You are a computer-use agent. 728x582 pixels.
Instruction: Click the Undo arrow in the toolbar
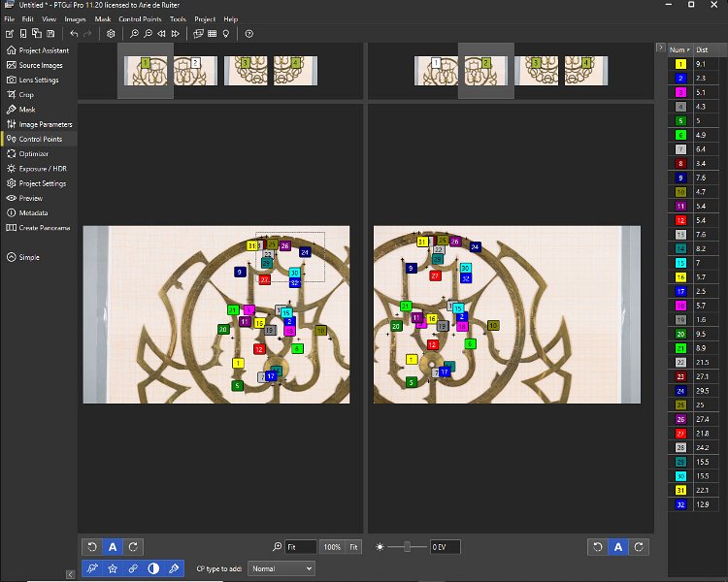pyautogui.click(x=74, y=34)
